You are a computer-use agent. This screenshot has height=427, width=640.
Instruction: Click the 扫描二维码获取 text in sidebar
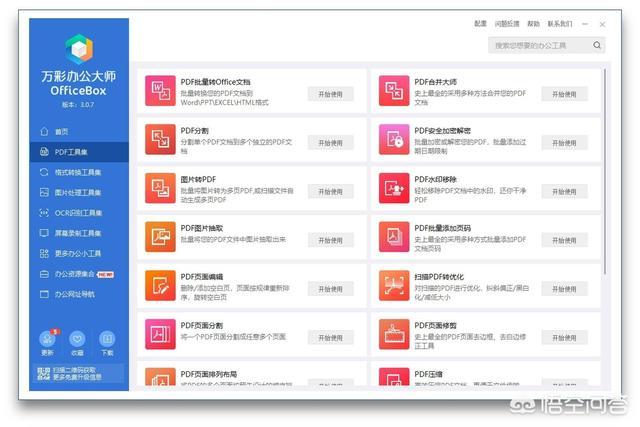[74, 370]
